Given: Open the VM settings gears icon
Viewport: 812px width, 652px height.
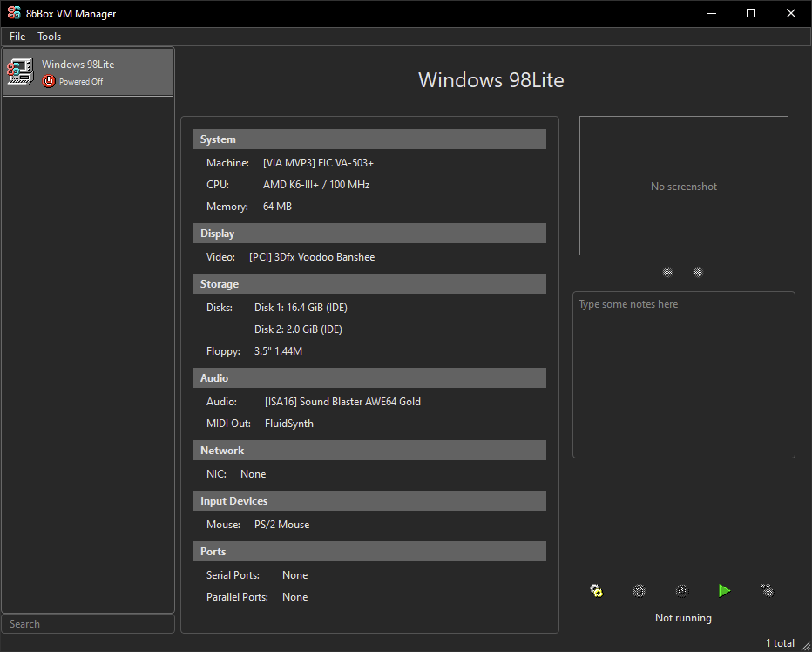Looking at the screenshot, I should tap(597, 591).
